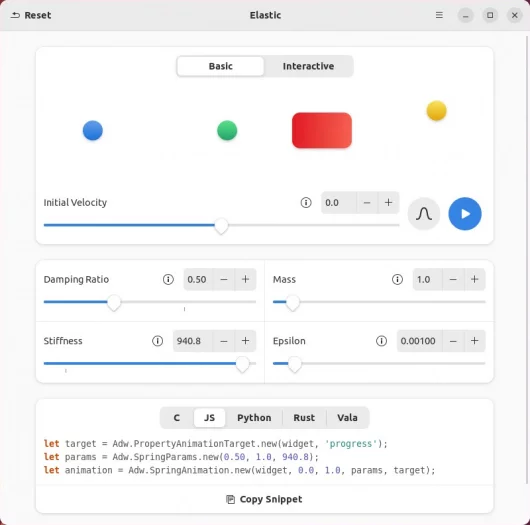Viewport: 530px width, 525px height.
Task: Switch to Interactive mode
Action: [308, 66]
